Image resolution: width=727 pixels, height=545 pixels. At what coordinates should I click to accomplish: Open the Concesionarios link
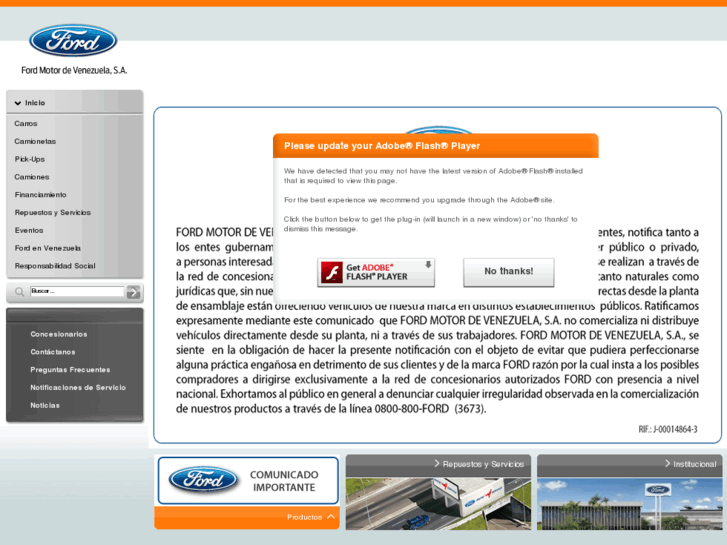coord(58,334)
